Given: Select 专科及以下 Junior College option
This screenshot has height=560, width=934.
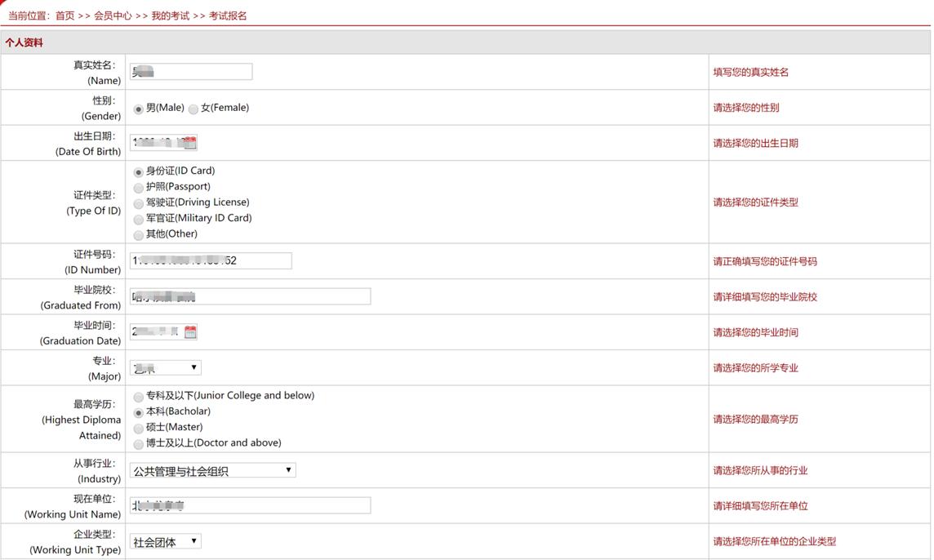Looking at the screenshot, I should pyautogui.click(x=138, y=397).
